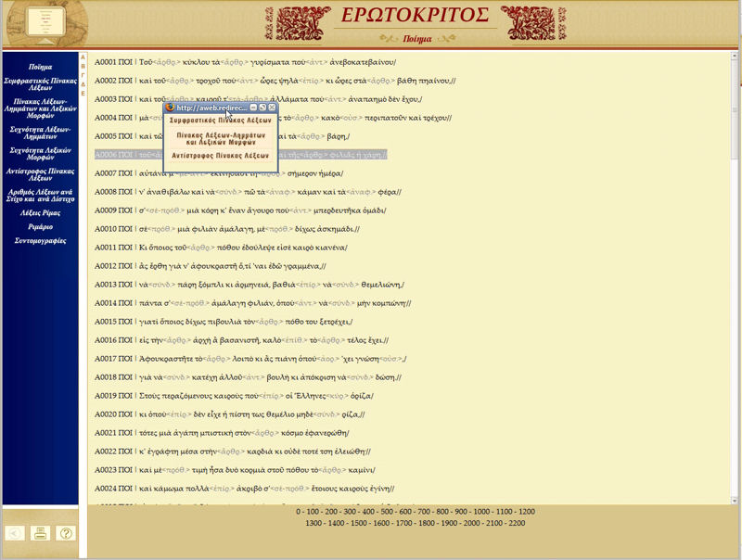Click the back arrow icon

tap(16, 532)
